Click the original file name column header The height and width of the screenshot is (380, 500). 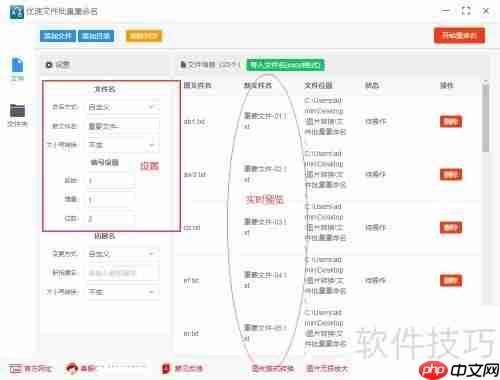point(197,85)
